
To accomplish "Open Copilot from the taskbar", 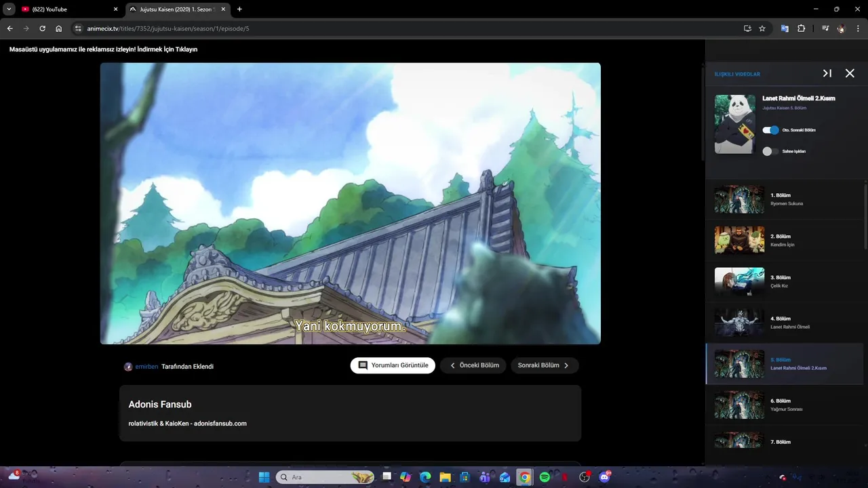I will 406,477.
